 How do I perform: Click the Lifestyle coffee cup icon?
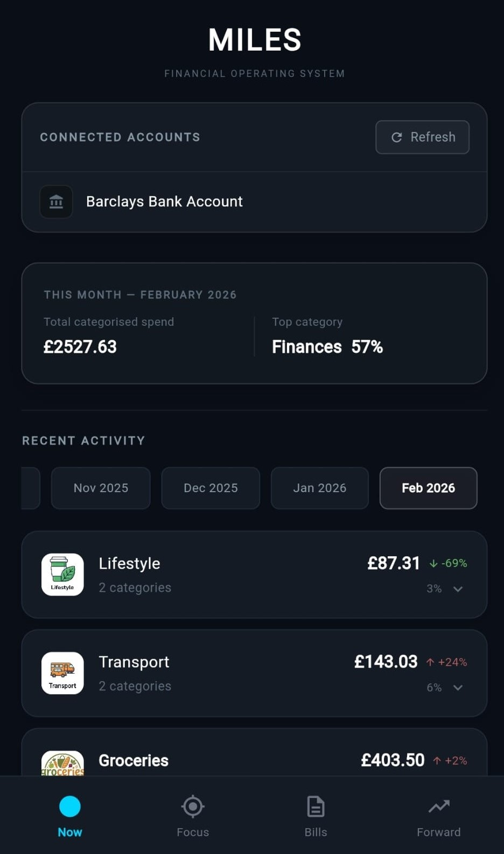click(62, 574)
